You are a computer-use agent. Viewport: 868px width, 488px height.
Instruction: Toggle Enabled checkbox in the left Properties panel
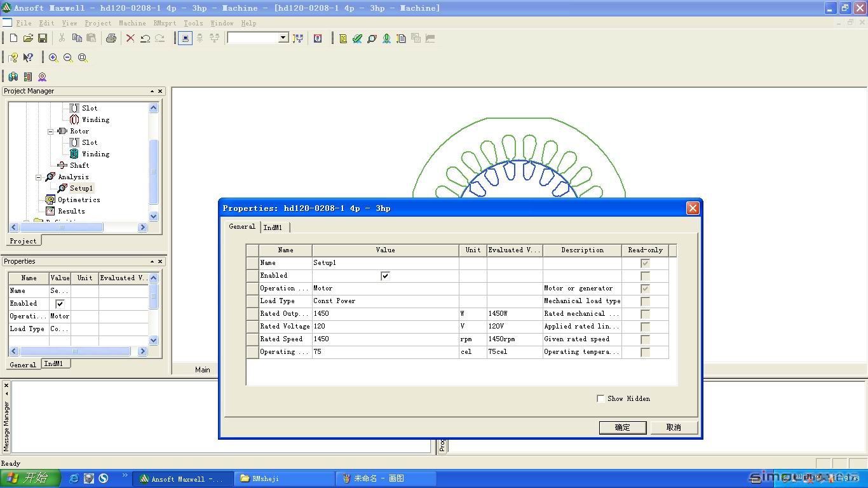point(60,304)
